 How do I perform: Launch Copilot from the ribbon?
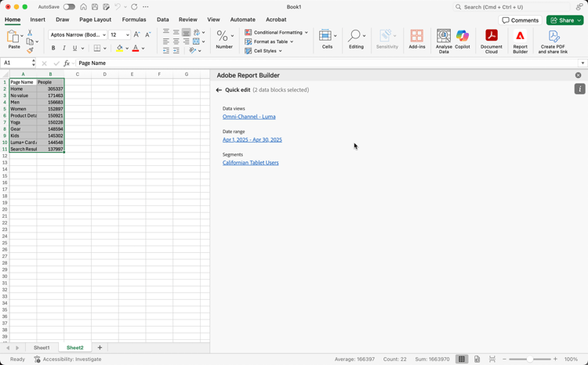point(463,39)
